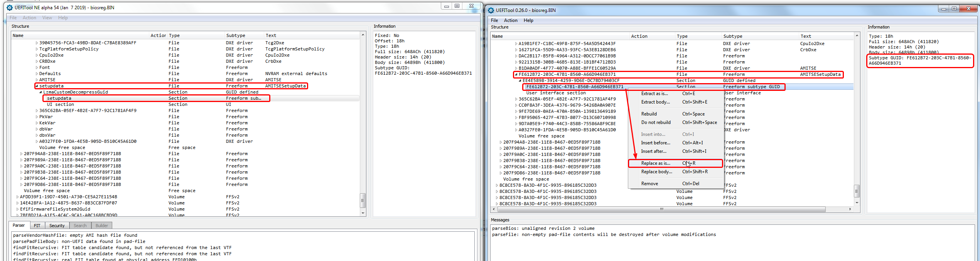This screenshot has height=261, width=980.
Task: Click the Text column header in NE window
Action: (x=312, y=35)
